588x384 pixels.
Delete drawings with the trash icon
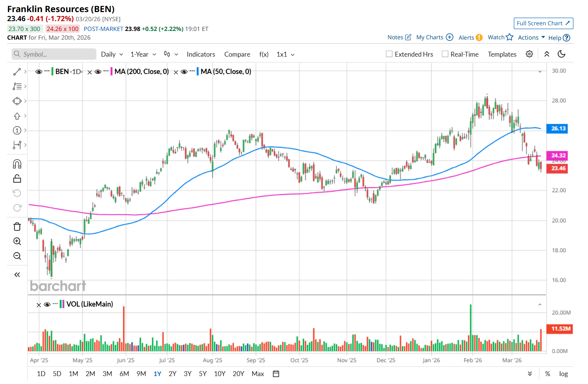pos(17,227)
